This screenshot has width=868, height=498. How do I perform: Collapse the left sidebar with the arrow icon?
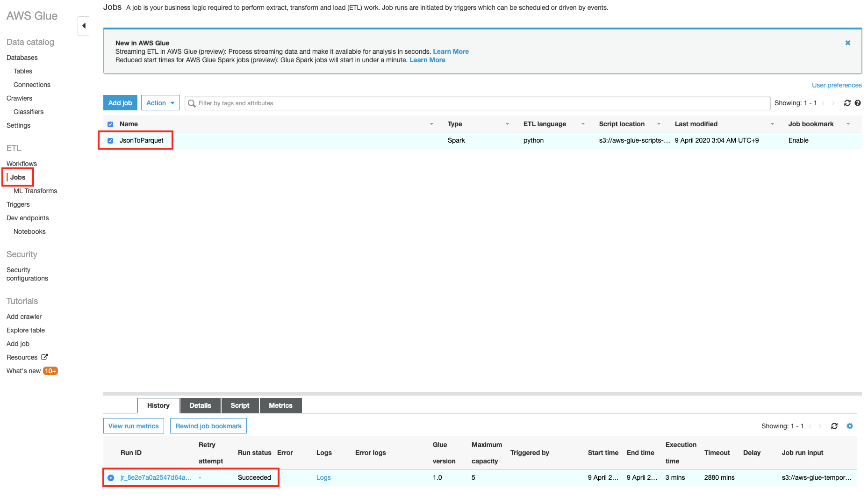pyautogui.click(x=84, y=26)
